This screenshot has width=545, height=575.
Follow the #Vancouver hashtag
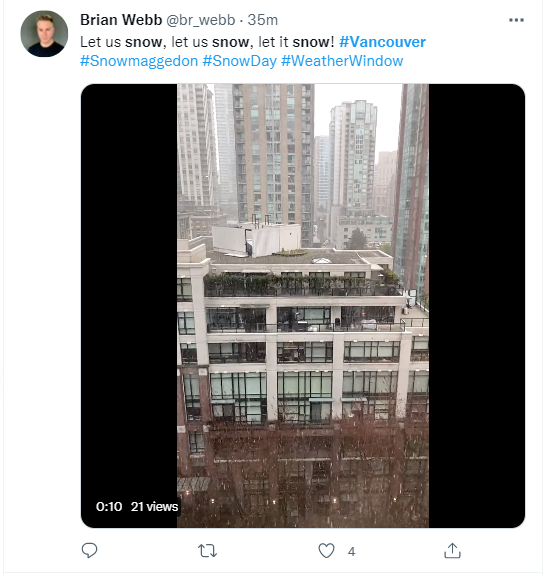point(382,42)
